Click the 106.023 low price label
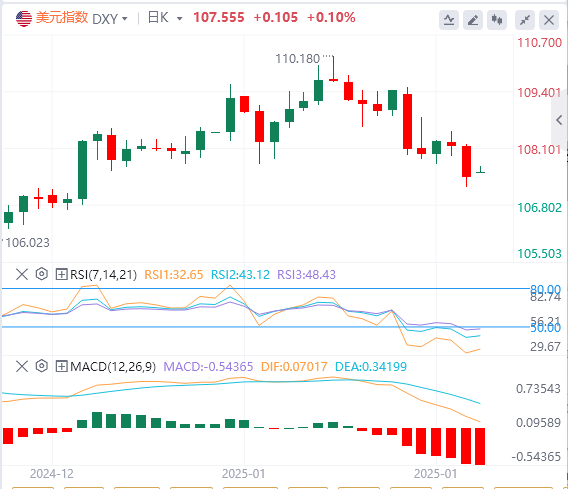 [x=27, y=242]
